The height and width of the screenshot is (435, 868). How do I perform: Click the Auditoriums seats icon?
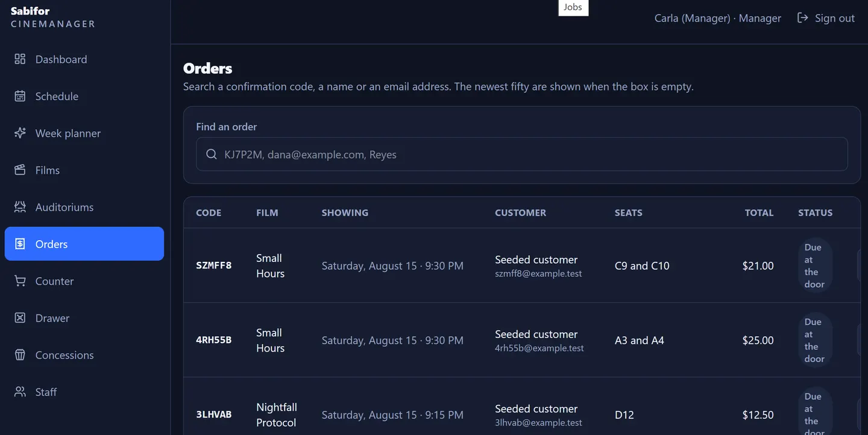20,207
